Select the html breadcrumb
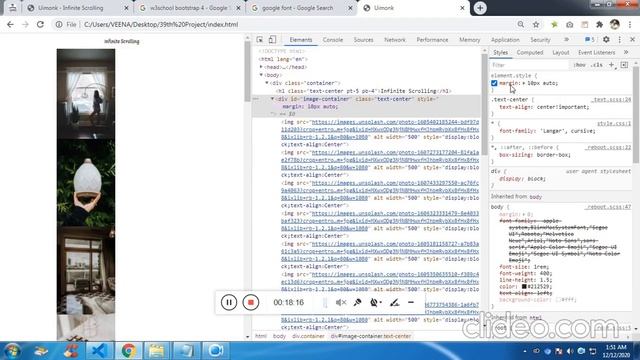 pyautogui.click(x=261, y=336)
